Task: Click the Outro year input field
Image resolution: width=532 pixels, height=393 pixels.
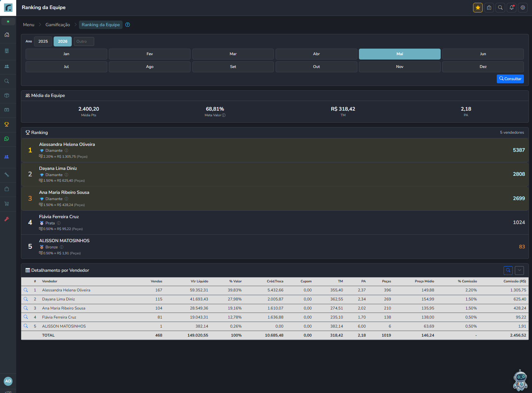Action: coord(84,41)
